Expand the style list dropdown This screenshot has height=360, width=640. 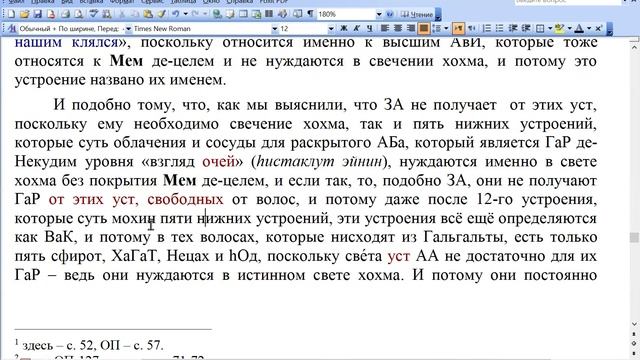coord(128,29)
